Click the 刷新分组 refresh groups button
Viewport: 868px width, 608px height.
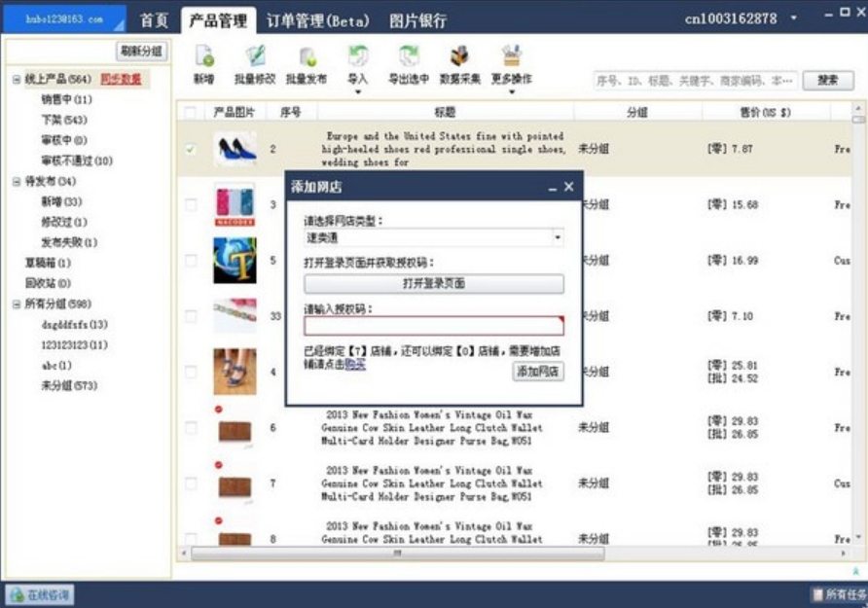142,52
